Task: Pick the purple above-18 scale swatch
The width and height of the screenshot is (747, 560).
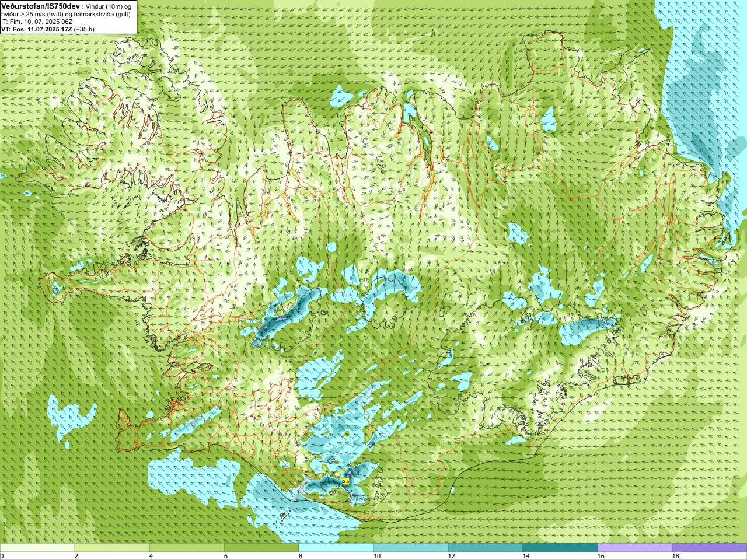Action: click(x=710, y=548)
